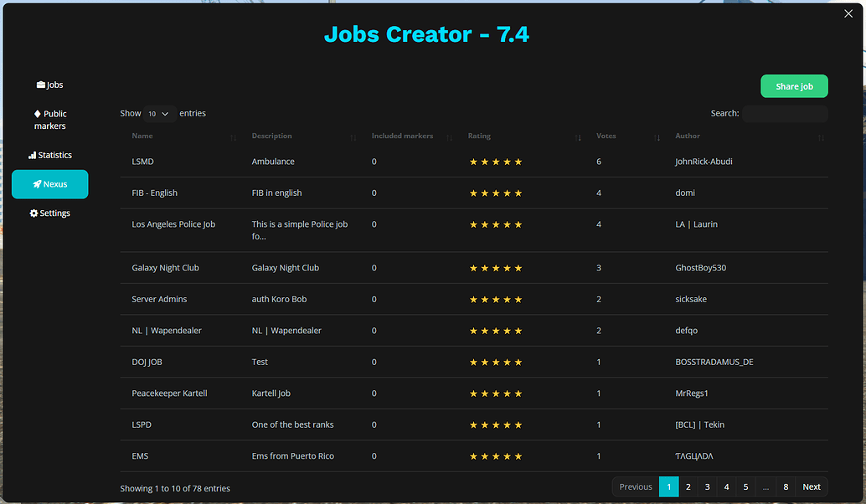This screenshot has width=866, height=504.
Task: Jump to page 4 of the jobs list
Action: pos(725,486)
